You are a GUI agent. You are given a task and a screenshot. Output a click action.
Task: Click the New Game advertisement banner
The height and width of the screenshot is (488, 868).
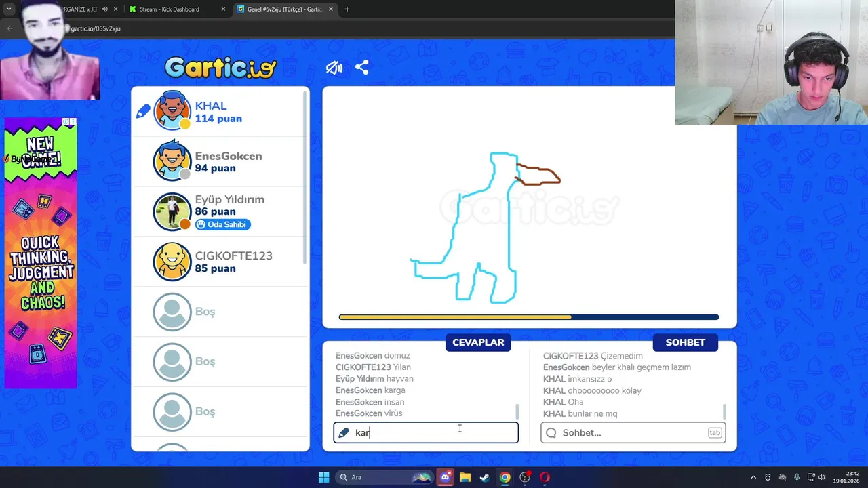(x=41, y=253)
